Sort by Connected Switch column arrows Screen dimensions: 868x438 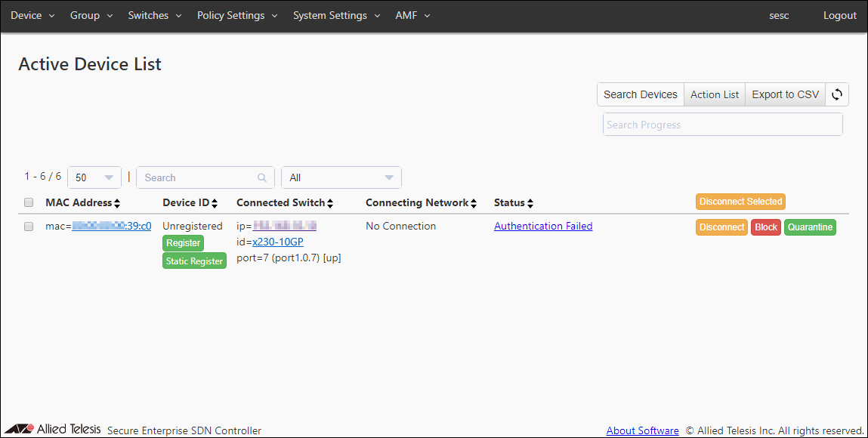330,203
